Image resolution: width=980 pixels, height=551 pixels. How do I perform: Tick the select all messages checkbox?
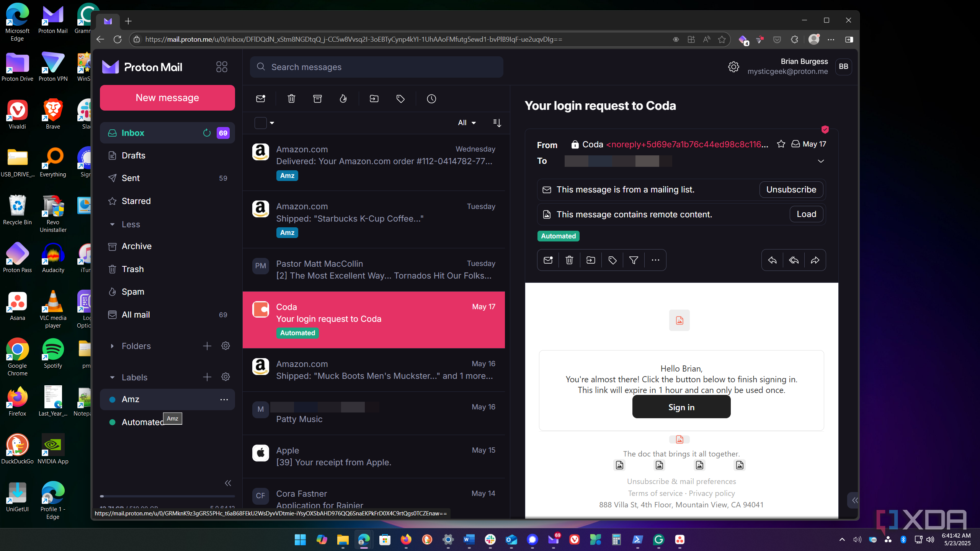261,123
